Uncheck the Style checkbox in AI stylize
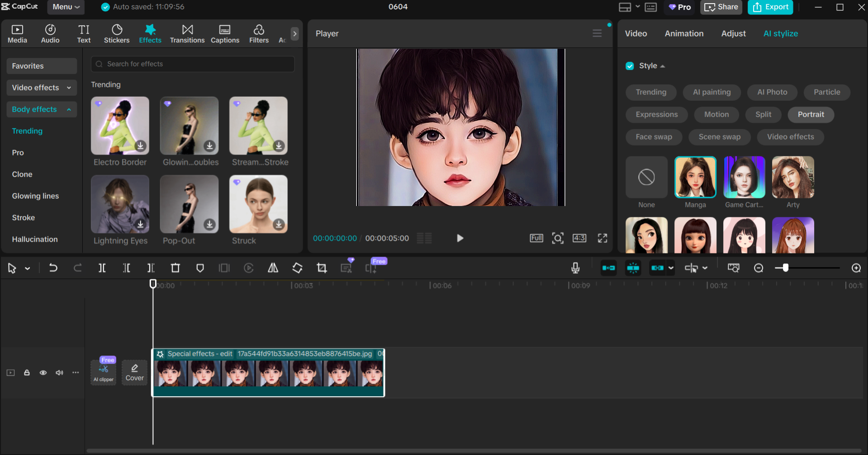This screenshot has height=455, width=868. click(x=630, y=66)
